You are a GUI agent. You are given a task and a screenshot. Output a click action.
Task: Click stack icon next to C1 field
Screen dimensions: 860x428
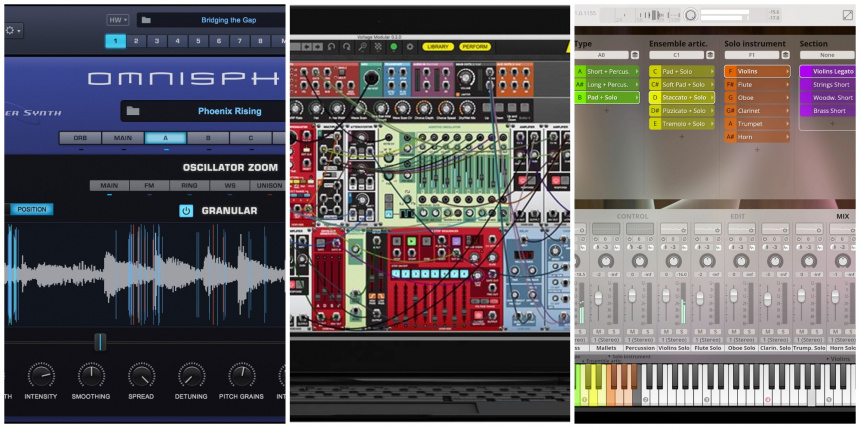tap(710, 55)
